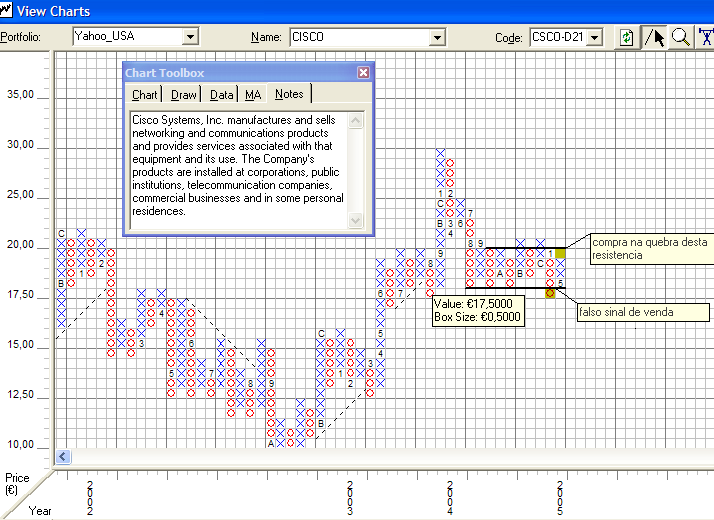The image size is (714, 520).
Task: Switch to the MA tab
Action: [253, 95]
